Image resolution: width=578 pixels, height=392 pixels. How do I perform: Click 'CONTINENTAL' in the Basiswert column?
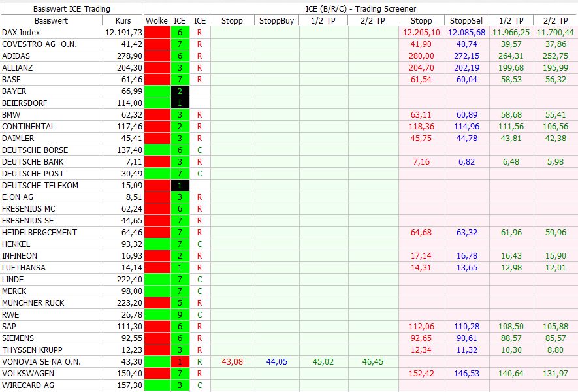[x=28, y=127]
